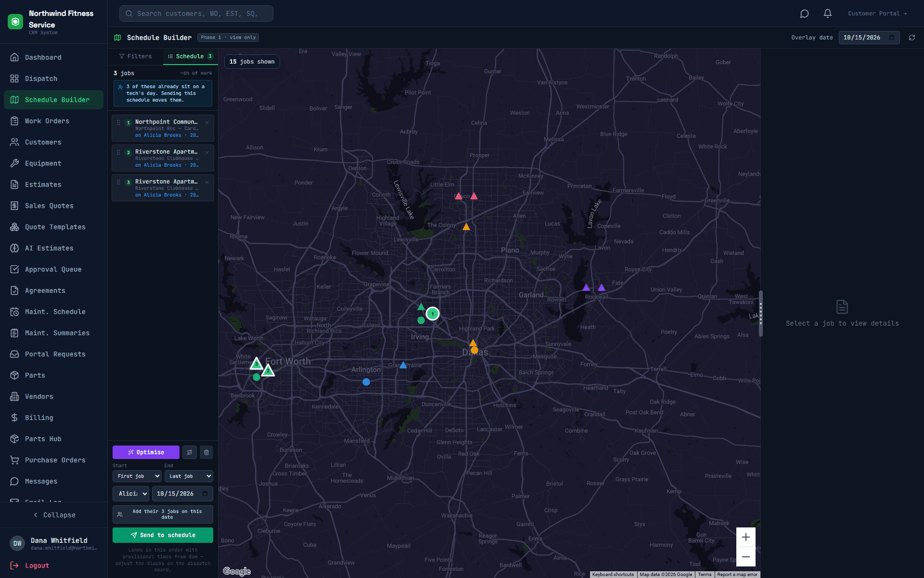Select job 1 Northpoint Community card
Viewport: 924px width, 578px height.
(163, 128)
